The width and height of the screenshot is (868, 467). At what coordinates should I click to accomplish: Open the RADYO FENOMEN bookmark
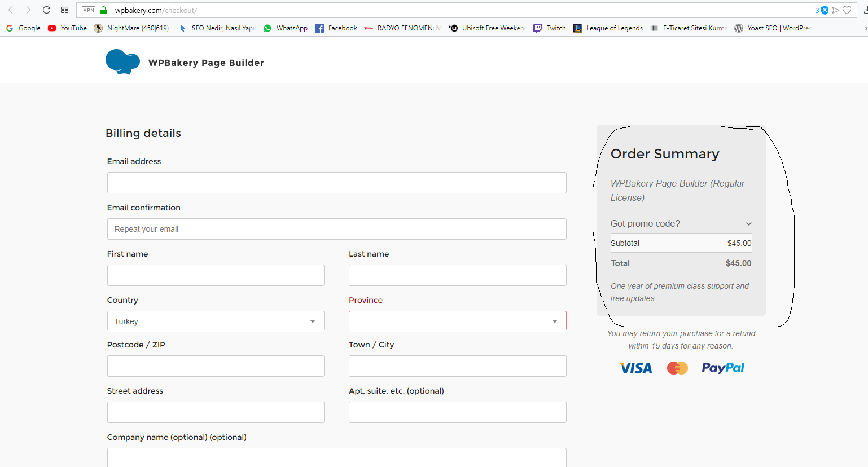(402, 28)
